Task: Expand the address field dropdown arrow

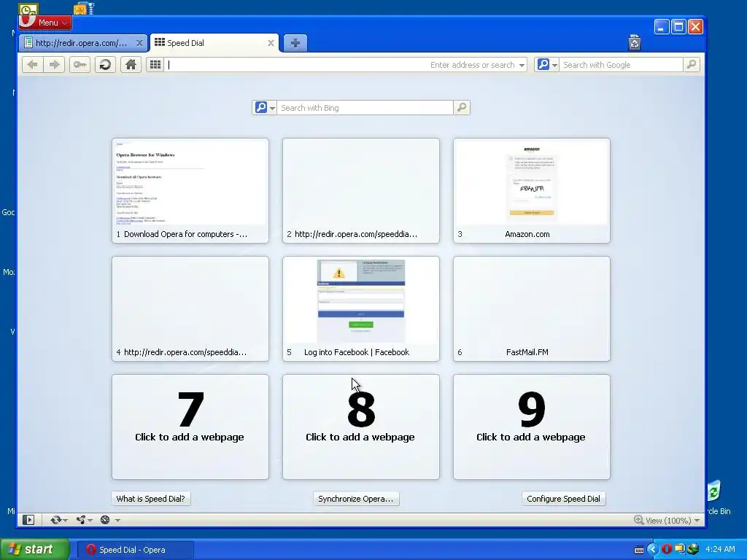Action: (x=522, y=65)
